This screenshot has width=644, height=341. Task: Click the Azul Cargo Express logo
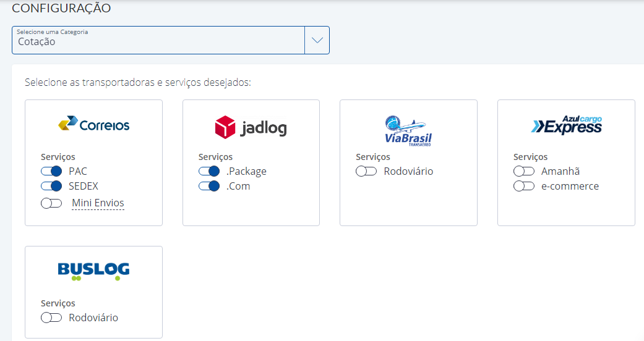coord(567,125)
